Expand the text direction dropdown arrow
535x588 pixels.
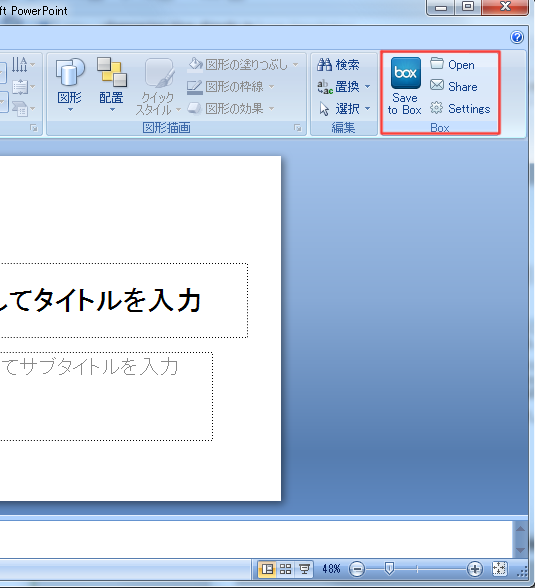pos(33,64)
